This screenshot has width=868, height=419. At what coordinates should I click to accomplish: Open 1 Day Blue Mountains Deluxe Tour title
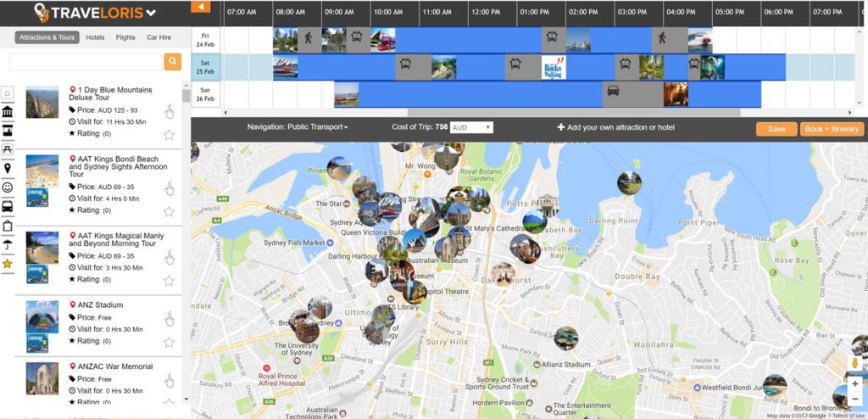(x=111, y=93)
